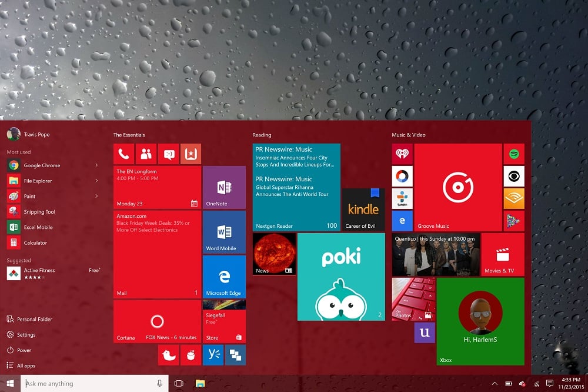Open the Mail tile with Amazon.com message
Viewport: 588px width, 392px height.
157,254
